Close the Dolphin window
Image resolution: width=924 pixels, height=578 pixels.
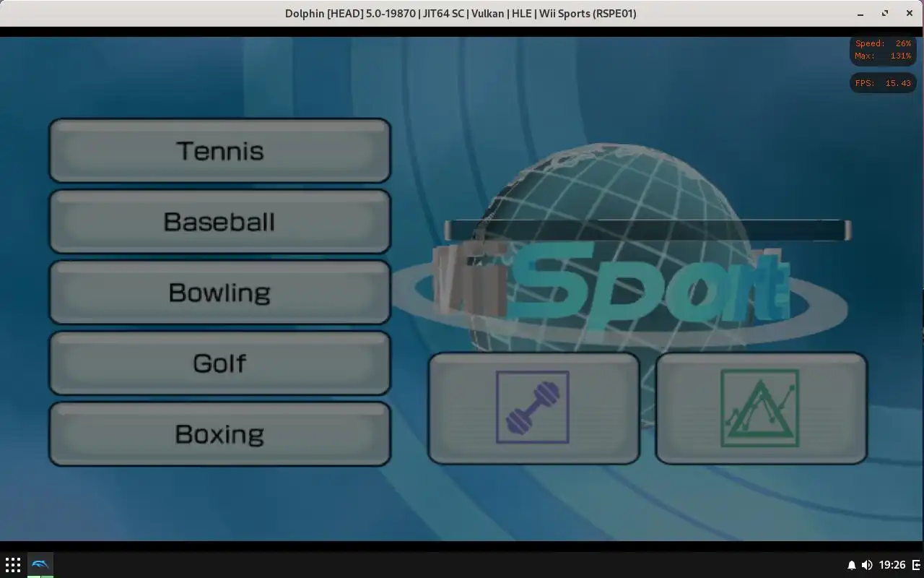pos(910,14)
